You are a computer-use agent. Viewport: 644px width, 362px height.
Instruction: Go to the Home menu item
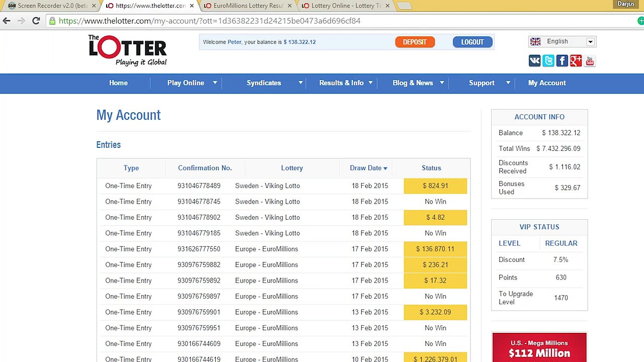[118, 83]
